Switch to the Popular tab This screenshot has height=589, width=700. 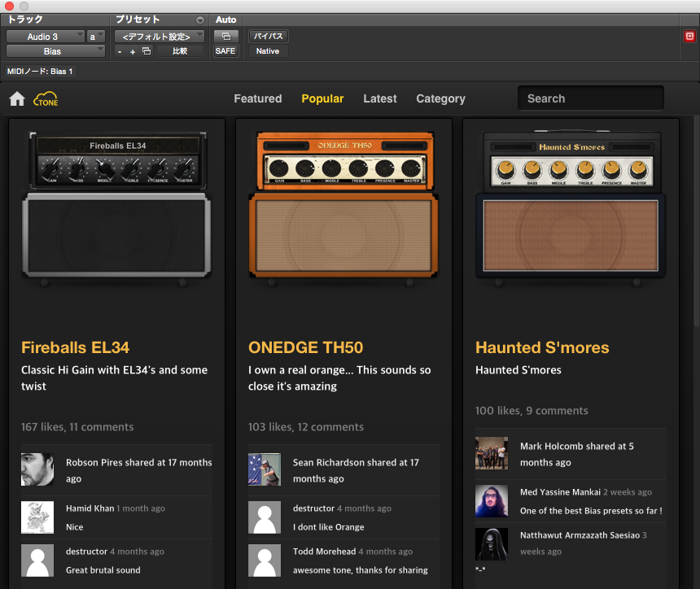point(322,98)
